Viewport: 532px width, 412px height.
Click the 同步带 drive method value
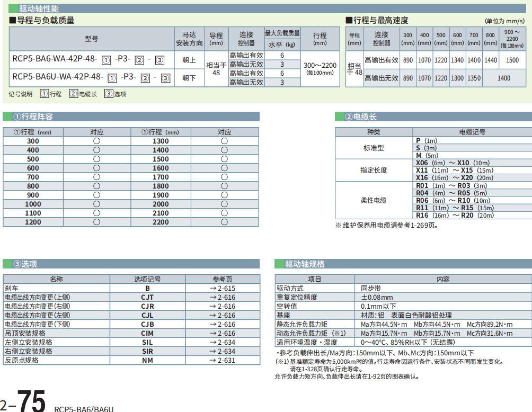click(371, 289)
